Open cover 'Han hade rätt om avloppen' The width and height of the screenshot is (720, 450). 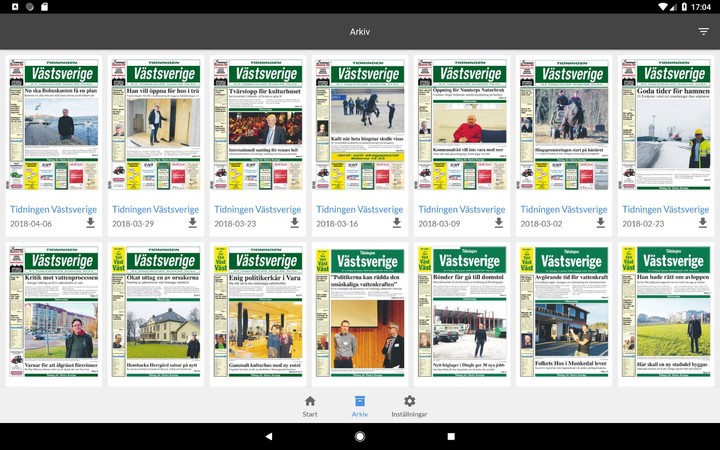(666, 312)
